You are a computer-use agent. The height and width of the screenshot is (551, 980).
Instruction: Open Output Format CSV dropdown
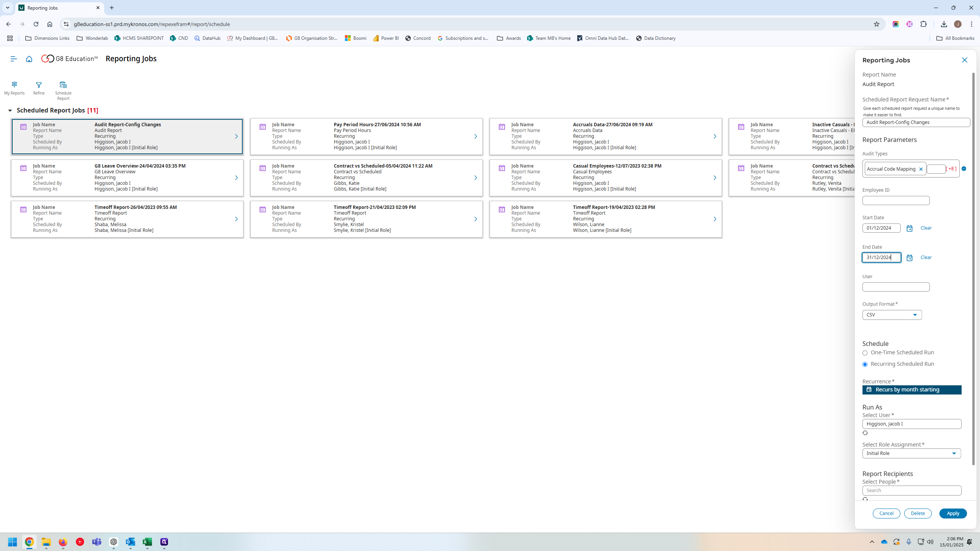click(892, 315)
